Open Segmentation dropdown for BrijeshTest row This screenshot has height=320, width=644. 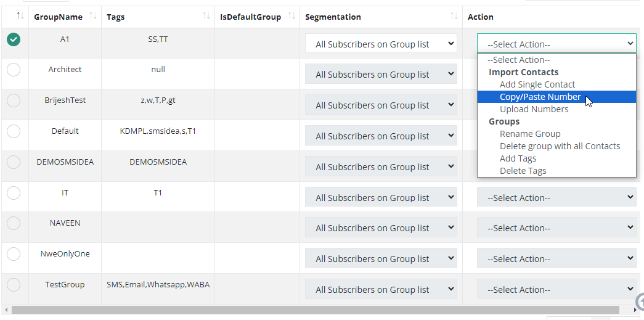(x=381, y=105)
